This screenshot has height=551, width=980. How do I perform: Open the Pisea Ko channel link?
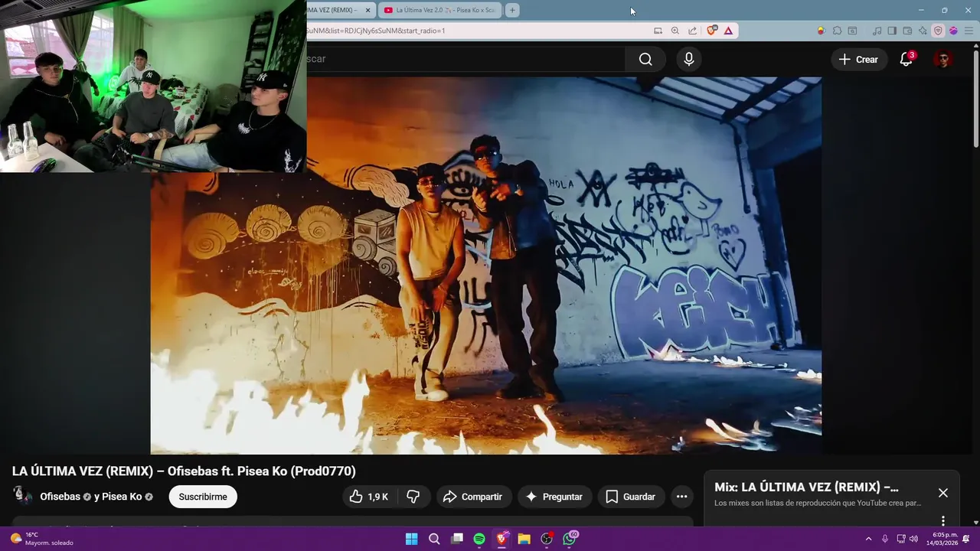[x=122, y=497]
